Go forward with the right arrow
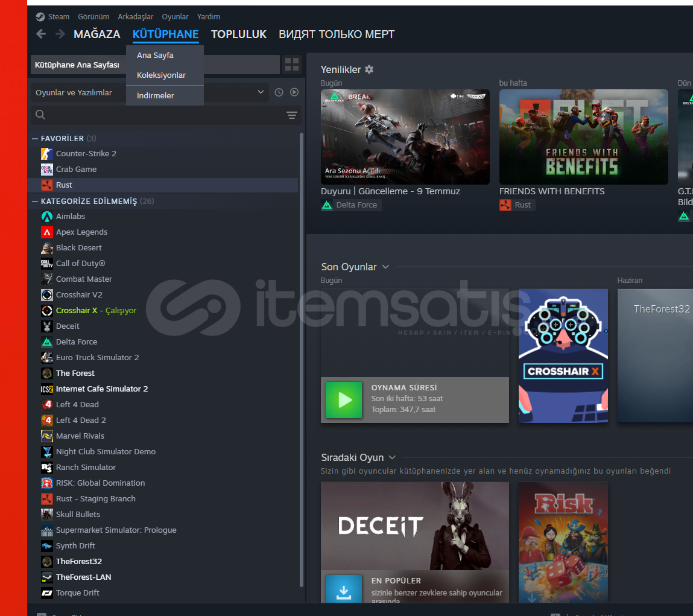 pyautogui.click(x=60, y=34)
